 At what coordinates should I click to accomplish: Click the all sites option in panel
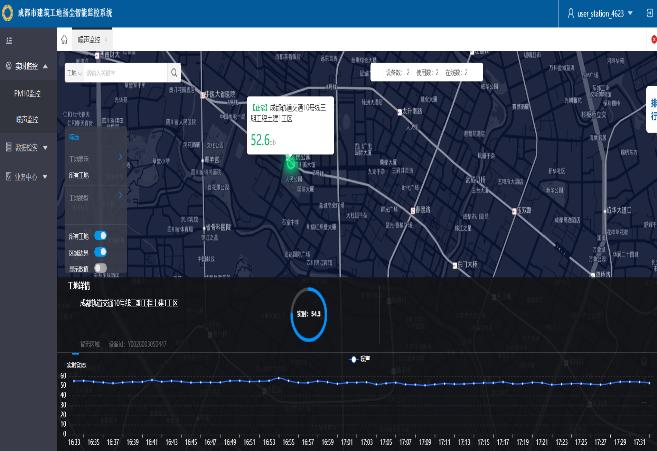pyautogui.click(x=79, y=175)
